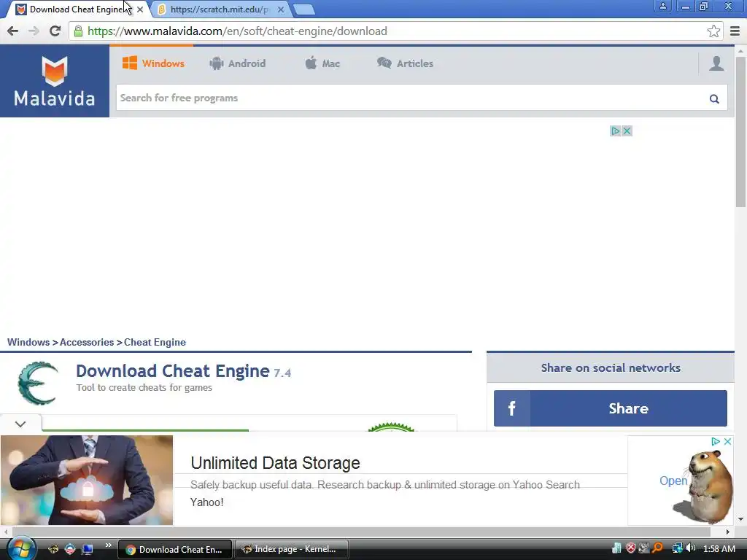Close the top ad with the X icon

(627, 131)
